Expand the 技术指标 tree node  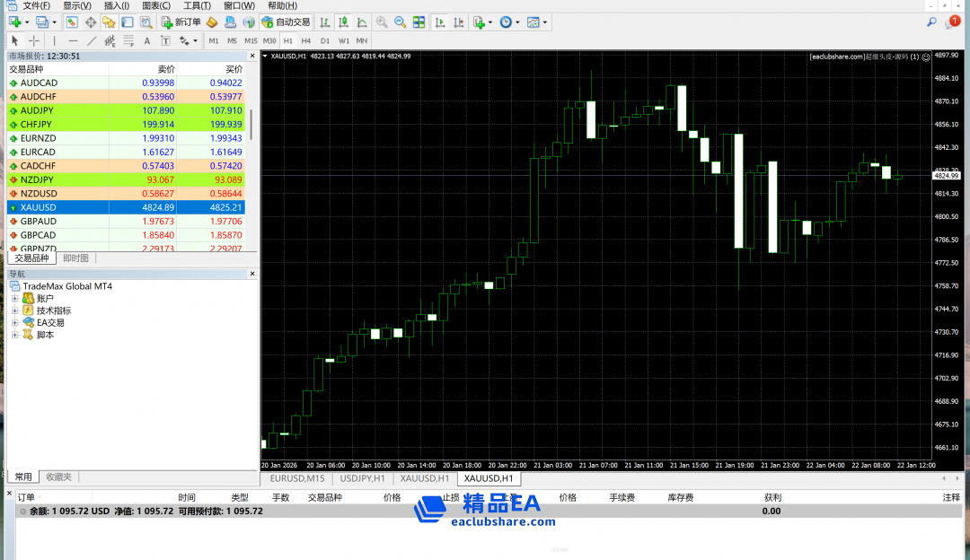click(15, 311)
